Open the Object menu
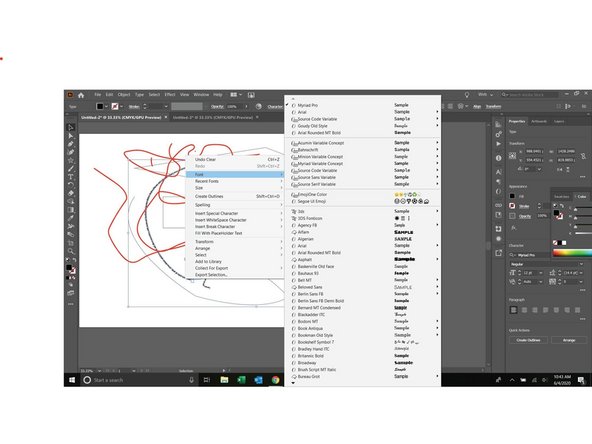 coord(124,95)
